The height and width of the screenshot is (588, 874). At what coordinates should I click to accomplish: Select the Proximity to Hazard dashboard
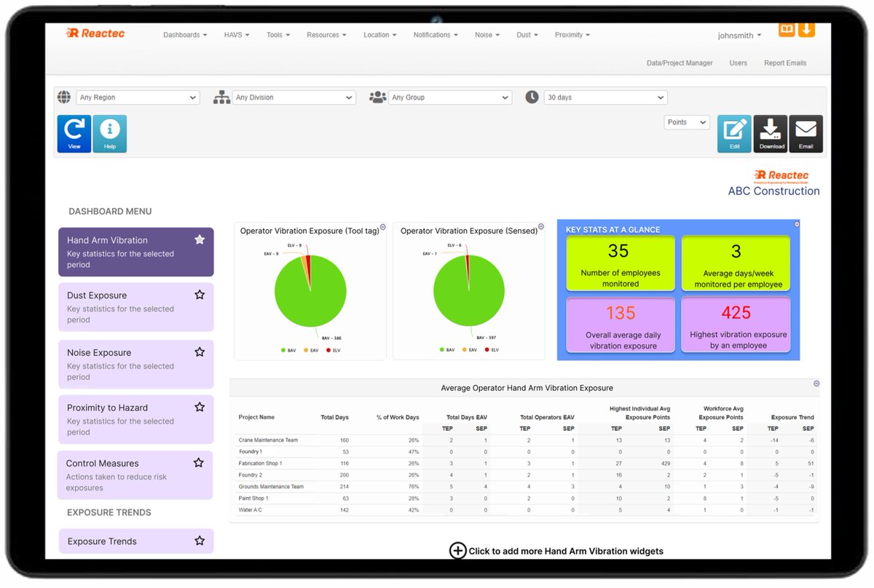pyautogui.click(x=136, y=419)
